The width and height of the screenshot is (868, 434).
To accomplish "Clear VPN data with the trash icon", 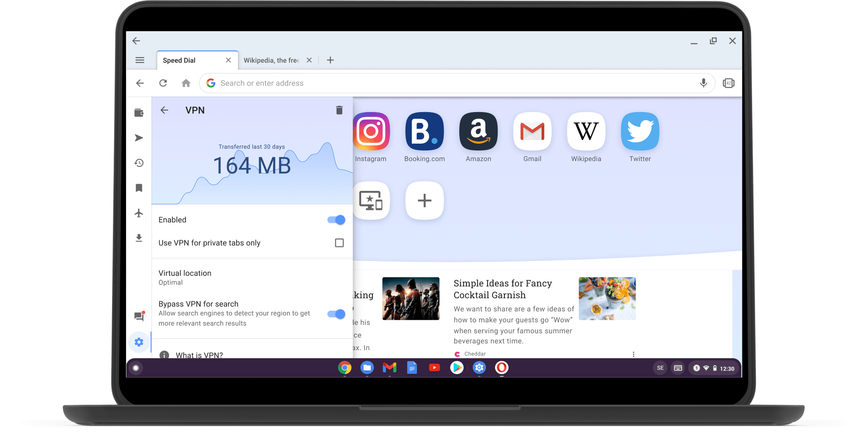I will pyautogui.click(x=339, y=110).
